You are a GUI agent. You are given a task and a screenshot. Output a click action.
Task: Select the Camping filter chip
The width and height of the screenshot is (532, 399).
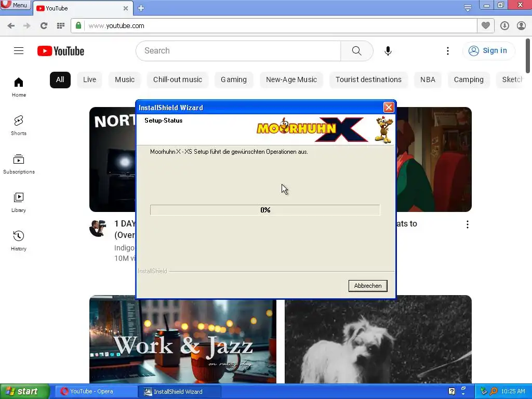[469, 79]
